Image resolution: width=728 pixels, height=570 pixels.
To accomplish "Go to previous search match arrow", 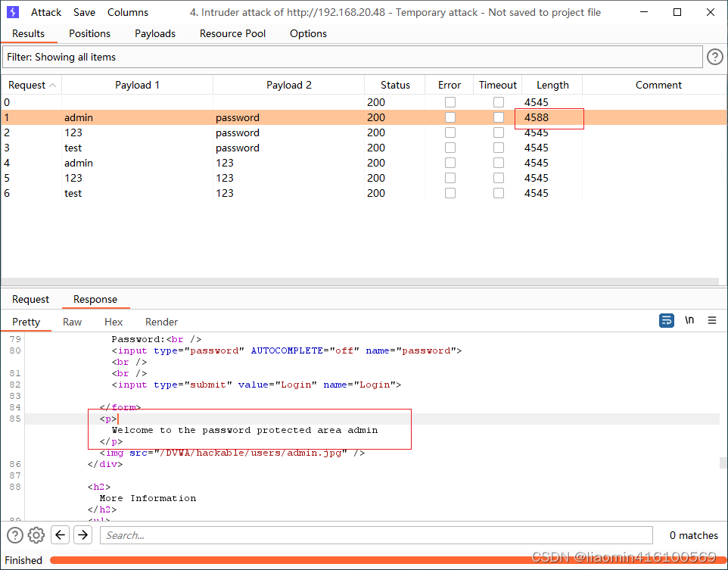I will click(60, 535).
